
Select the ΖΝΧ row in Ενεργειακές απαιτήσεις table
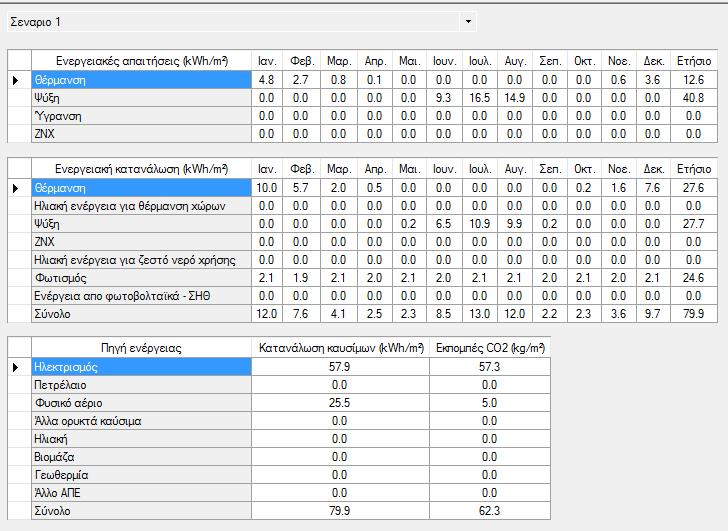(x=142, y=134)
